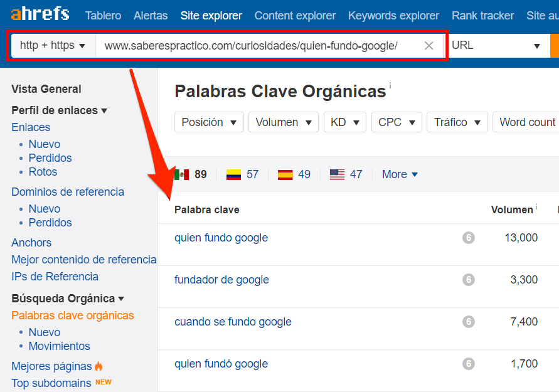Open Mejores páginas sidebar link
This screenshot has height=392, width=559.
(51, 366)
